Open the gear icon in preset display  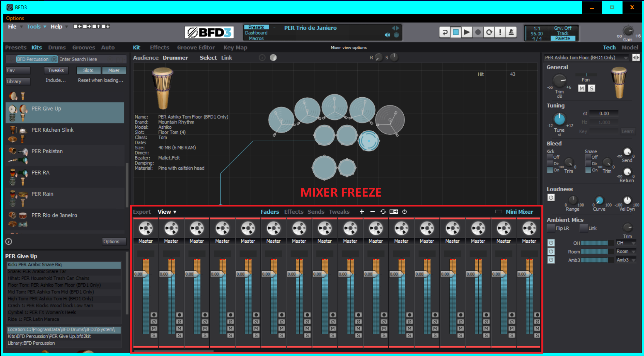396,35
